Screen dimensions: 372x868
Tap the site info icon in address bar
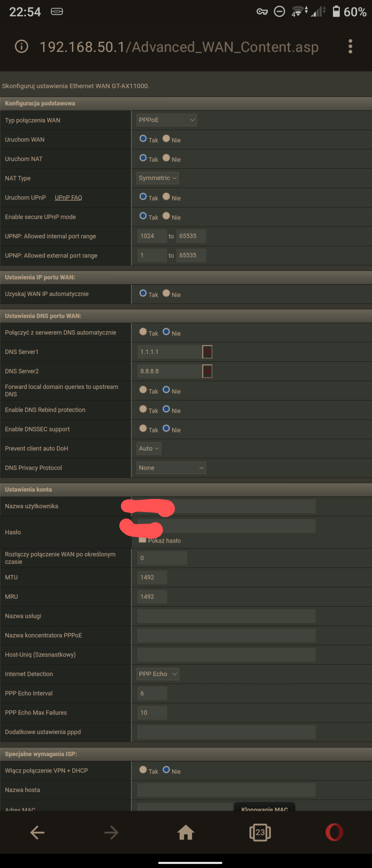pos(21,47)
